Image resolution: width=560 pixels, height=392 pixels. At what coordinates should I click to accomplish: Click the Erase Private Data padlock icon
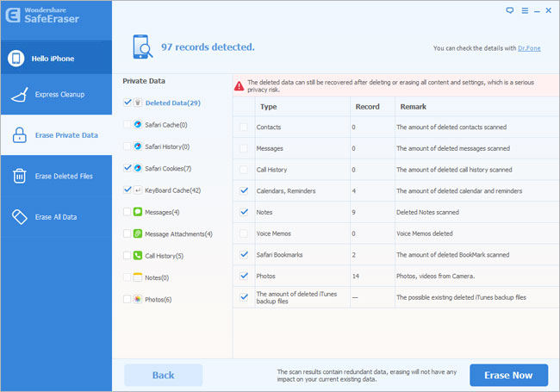(x=19, y=135)
